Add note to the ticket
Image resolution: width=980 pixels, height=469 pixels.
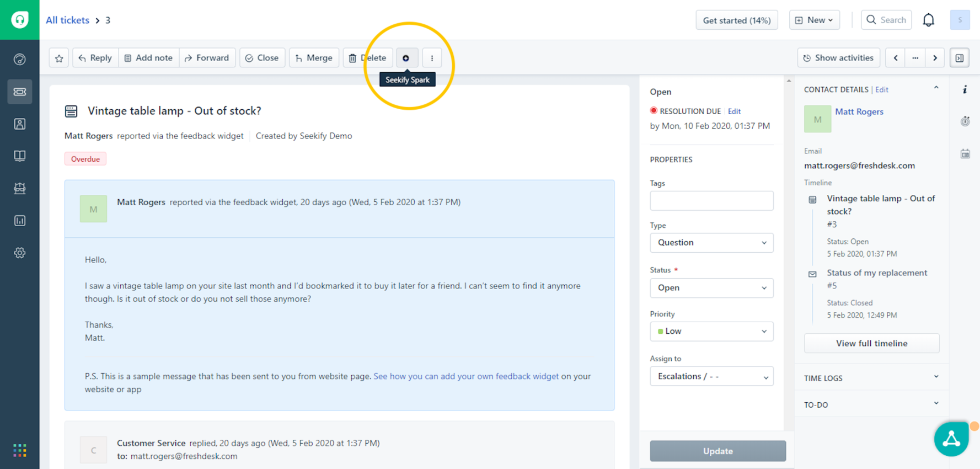149,58
